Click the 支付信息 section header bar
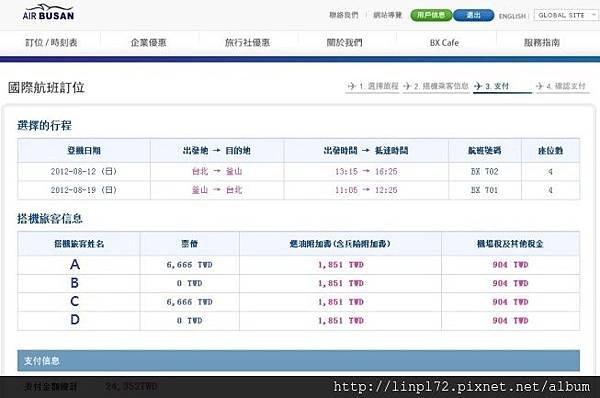The image size is (600, 398). click(298, 360)
